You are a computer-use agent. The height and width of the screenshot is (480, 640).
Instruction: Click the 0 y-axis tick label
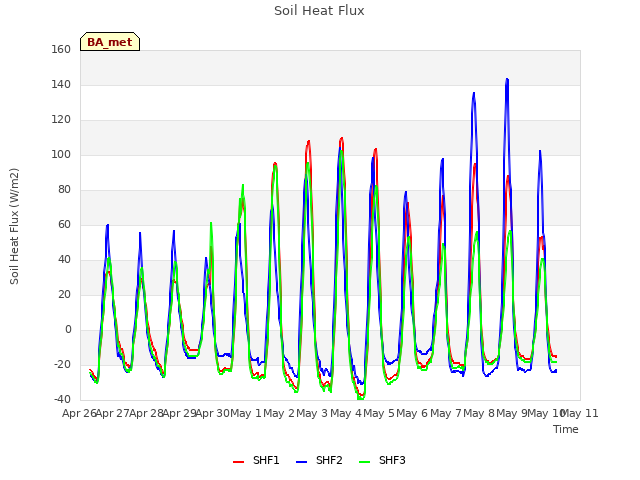click(x=68, y=329)
